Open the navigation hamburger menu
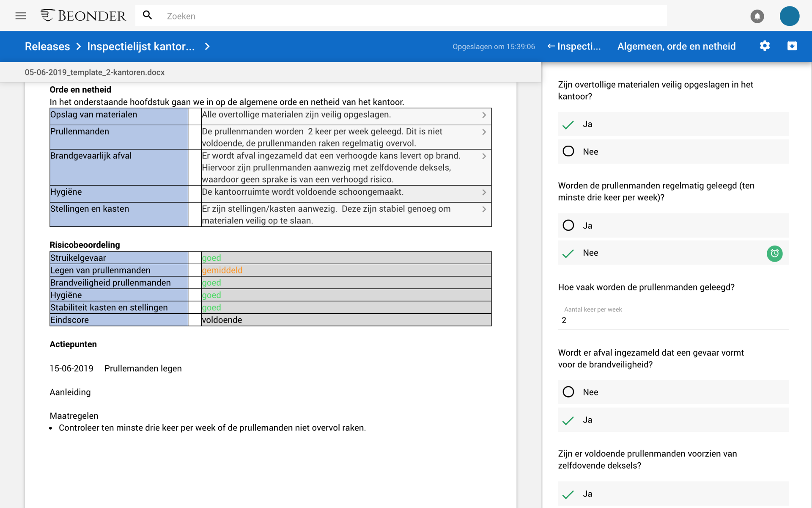 (20, 16)
